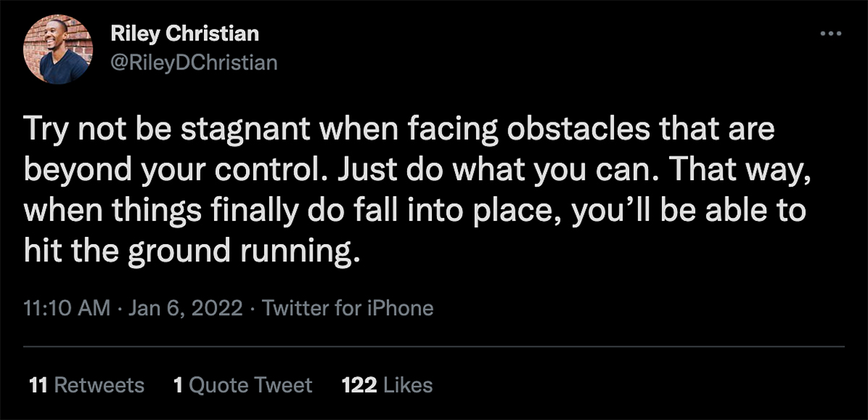Click the word "Retweets" in the stats row

point(99,385)
